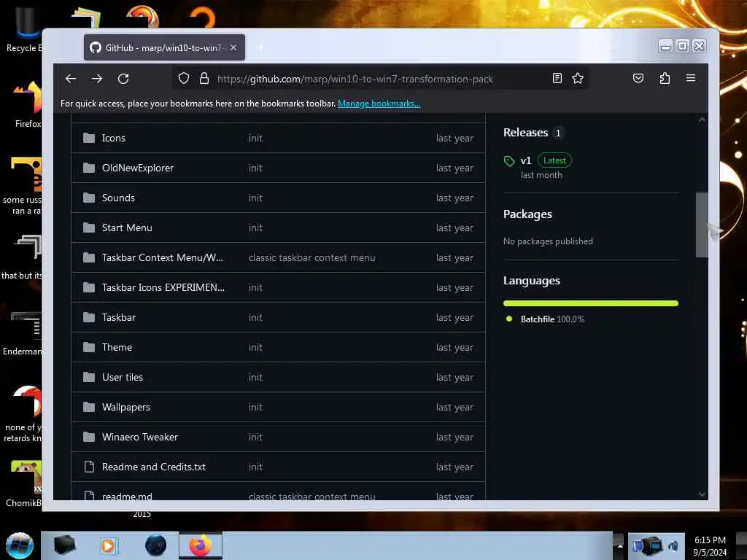Click the file icon beside Readme and Credits.txt
747x560 pixels.
tap(89, 467)
